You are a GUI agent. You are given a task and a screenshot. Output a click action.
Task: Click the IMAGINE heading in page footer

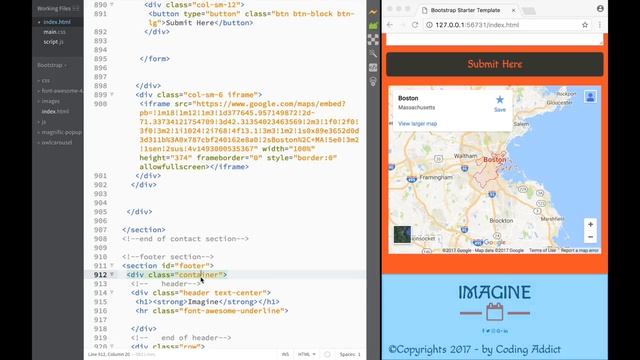[x=494, y=292]
